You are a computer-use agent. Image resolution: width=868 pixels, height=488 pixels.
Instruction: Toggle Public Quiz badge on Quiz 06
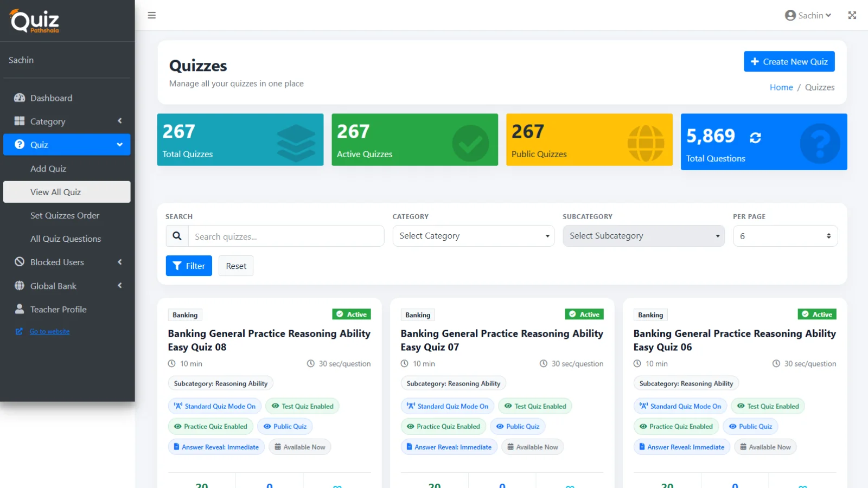tap(750, 426)
